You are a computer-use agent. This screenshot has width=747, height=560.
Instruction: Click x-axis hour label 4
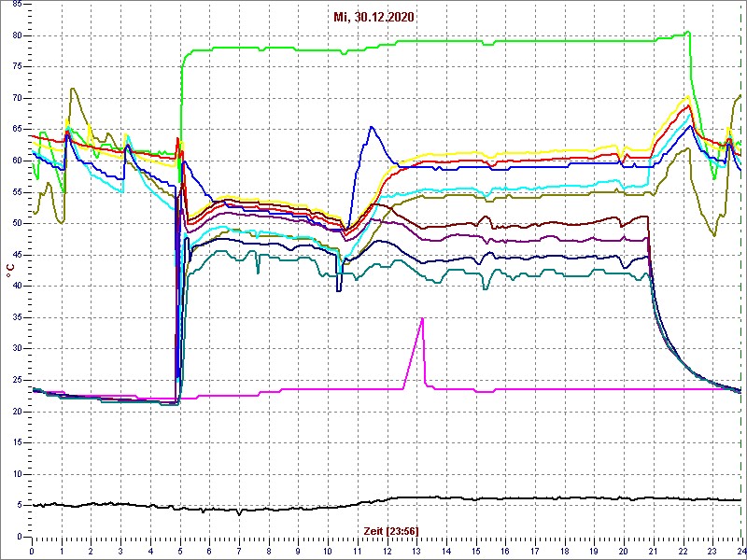[x=150, y=552]
